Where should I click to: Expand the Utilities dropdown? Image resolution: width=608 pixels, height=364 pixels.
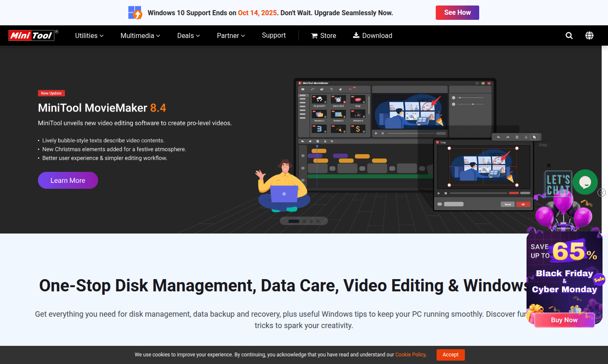pyautogui.click(x=89, y=35)
